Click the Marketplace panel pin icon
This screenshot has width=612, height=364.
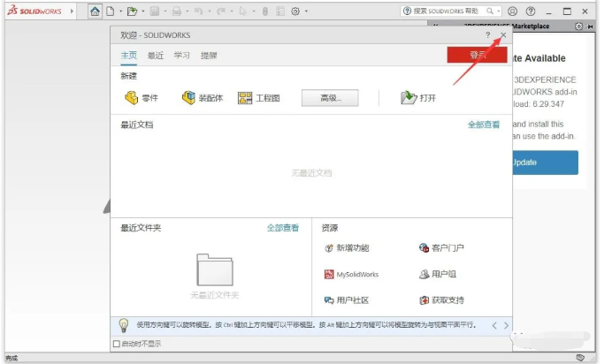[590, 27]
